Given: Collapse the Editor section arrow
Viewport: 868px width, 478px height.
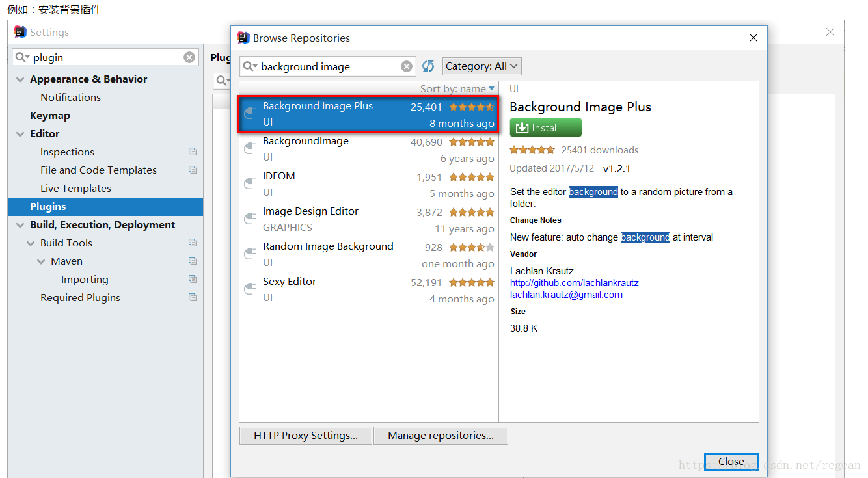Looking at the screenshot, I should 20,134.
